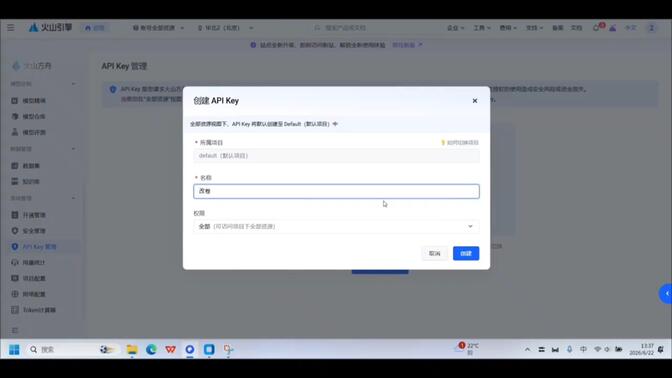Screen dimensions: 672x378
Task: Click the 火山方舟 sidebar logo
Action: point(32,66)
